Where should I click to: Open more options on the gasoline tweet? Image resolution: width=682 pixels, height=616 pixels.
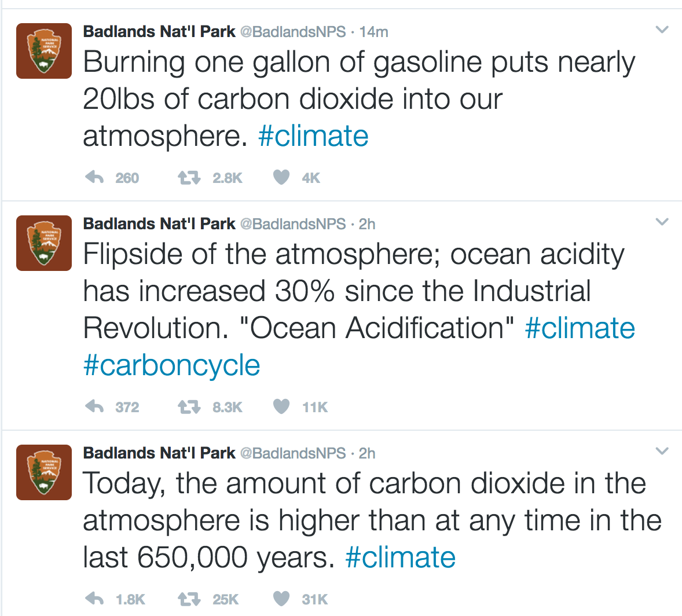(662, 30)
